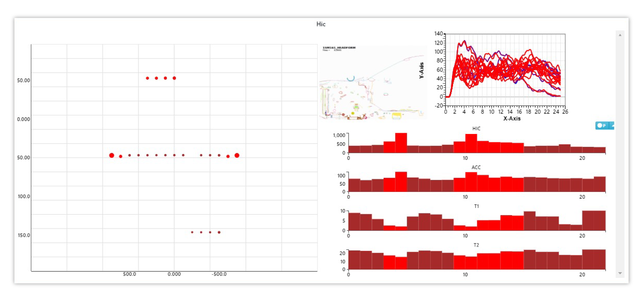Click the tallest HIC bar near index 4

401,143
